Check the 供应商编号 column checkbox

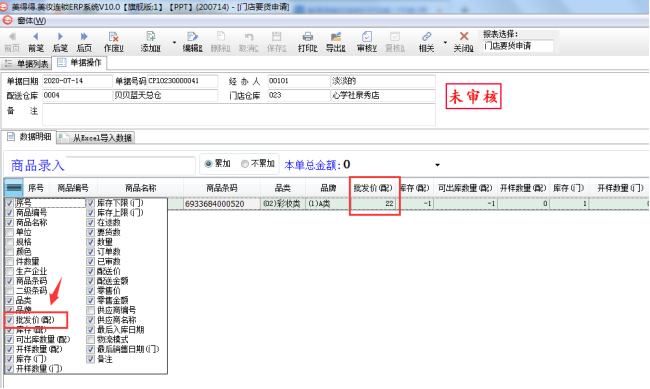(x=91, y=310)
